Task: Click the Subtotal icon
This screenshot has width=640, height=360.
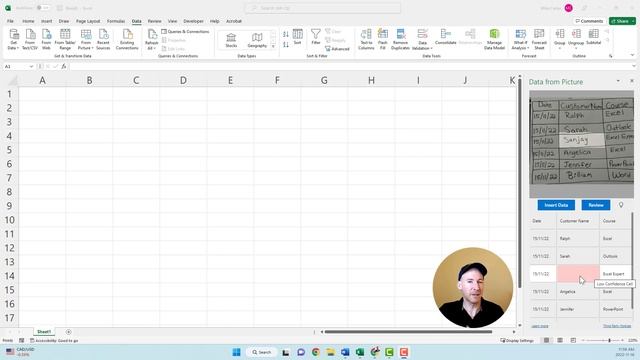Action: pyautogui.click(x=593, y=37)
